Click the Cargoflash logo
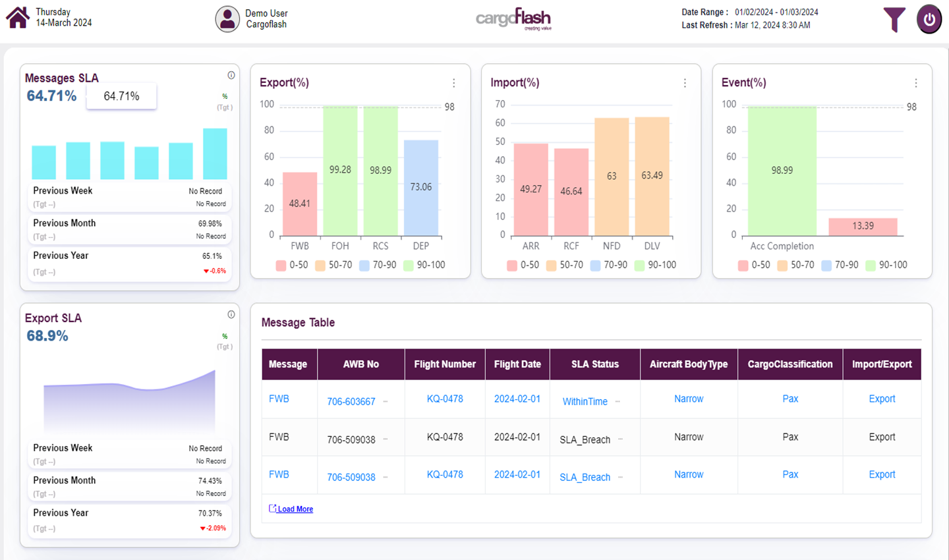The height and width of the screenshot is (560, 949). pyautogui.click(x=513, y=19)
